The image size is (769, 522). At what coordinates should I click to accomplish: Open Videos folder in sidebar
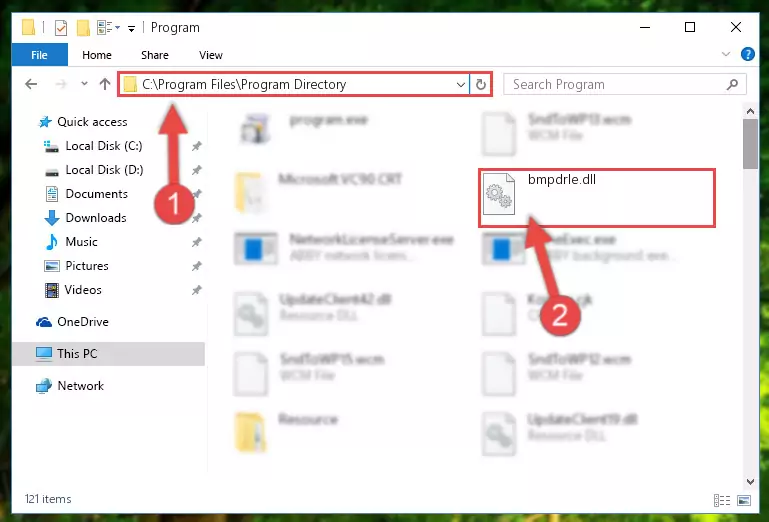[83, 290]
